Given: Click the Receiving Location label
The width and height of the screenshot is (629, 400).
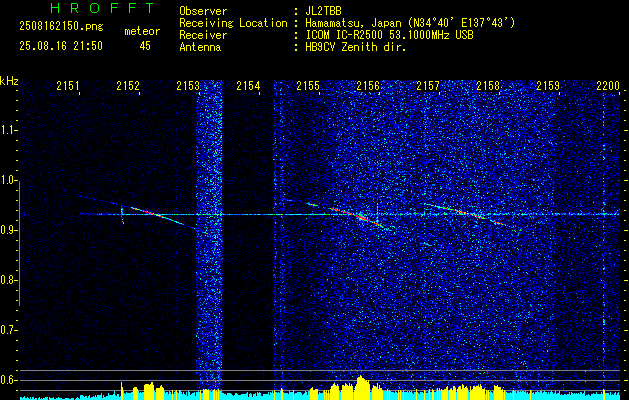Looking at the screenshot, I should (x=233, y=23).
